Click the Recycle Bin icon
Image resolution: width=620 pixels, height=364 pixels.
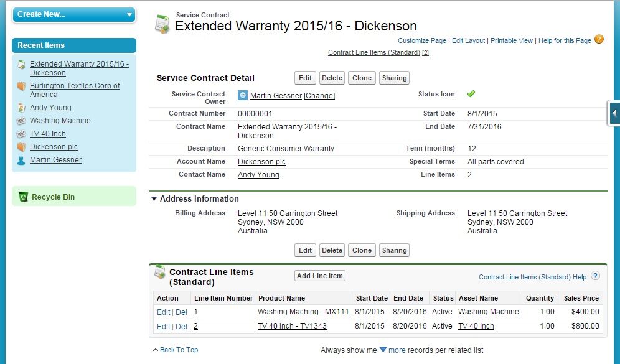tap(24, 197)
